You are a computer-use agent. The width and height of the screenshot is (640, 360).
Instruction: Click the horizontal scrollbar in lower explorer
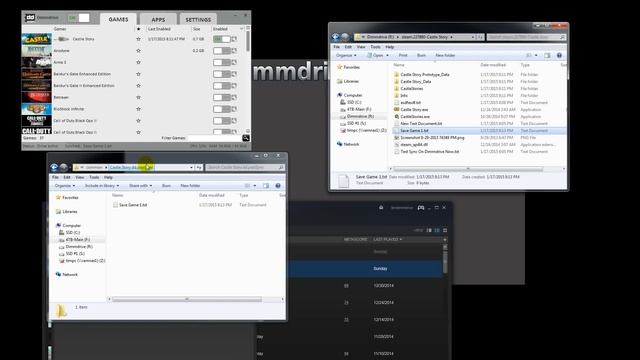187,300
